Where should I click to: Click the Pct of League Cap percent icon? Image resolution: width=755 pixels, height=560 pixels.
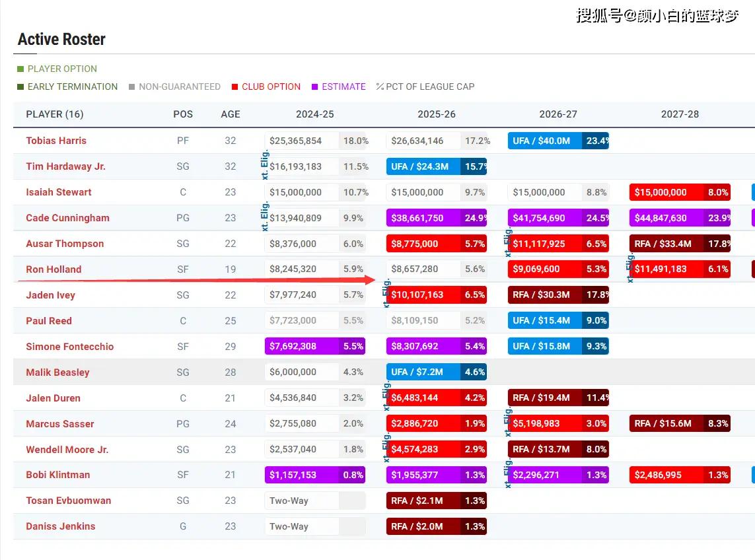click(380, 87)
